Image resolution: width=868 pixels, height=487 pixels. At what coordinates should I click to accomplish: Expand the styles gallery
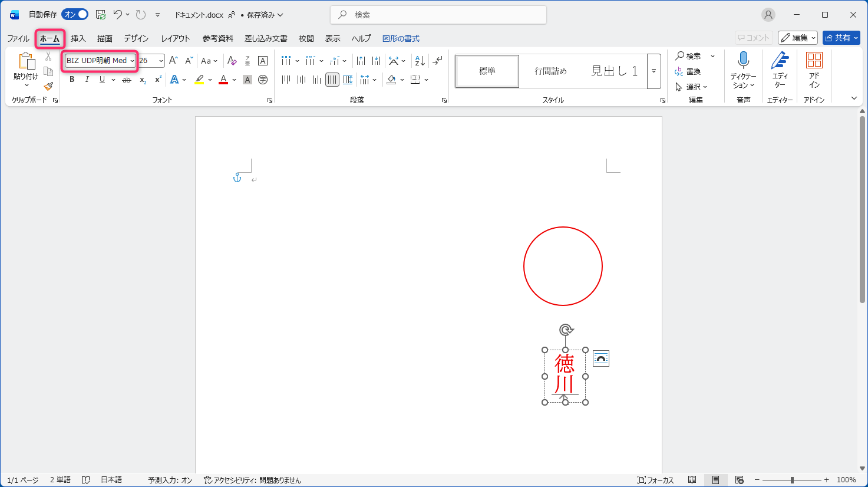tap(654, 71)
